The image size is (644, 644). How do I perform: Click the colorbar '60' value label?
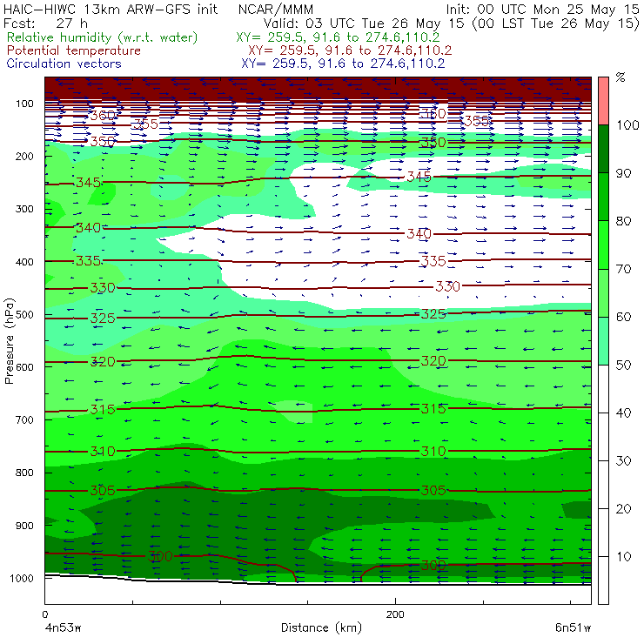(624, 317)
